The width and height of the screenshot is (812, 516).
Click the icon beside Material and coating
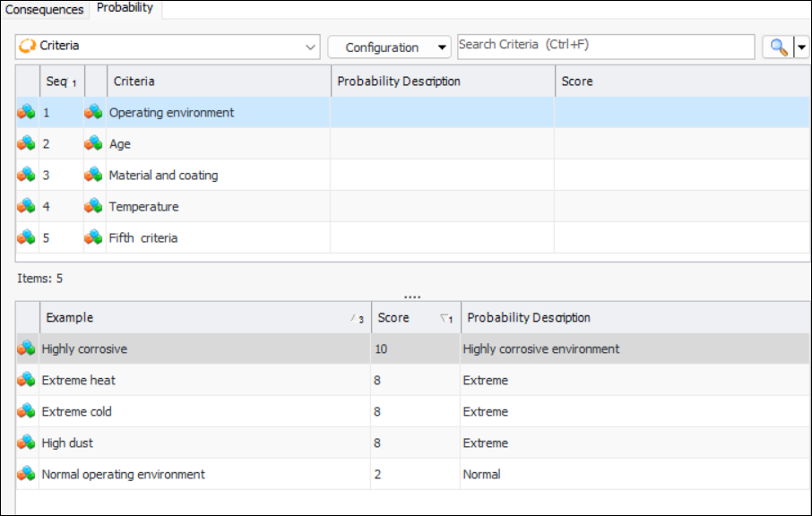[x=93, y=176]
